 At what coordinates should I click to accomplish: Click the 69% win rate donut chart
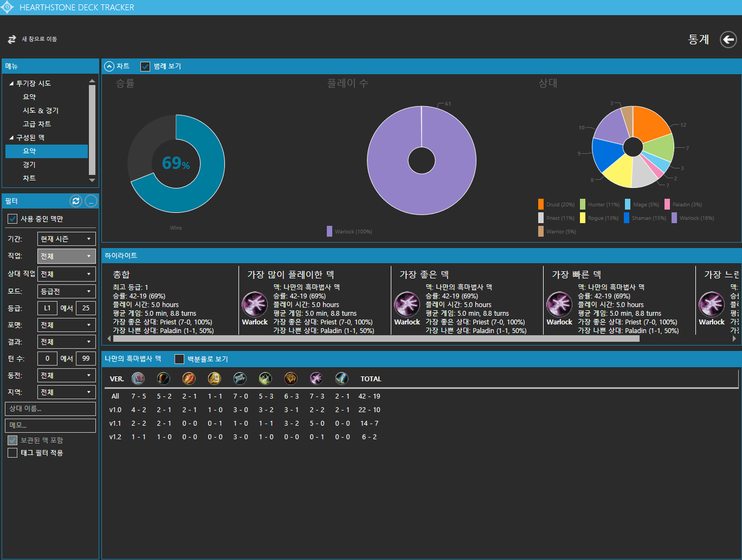176,163
